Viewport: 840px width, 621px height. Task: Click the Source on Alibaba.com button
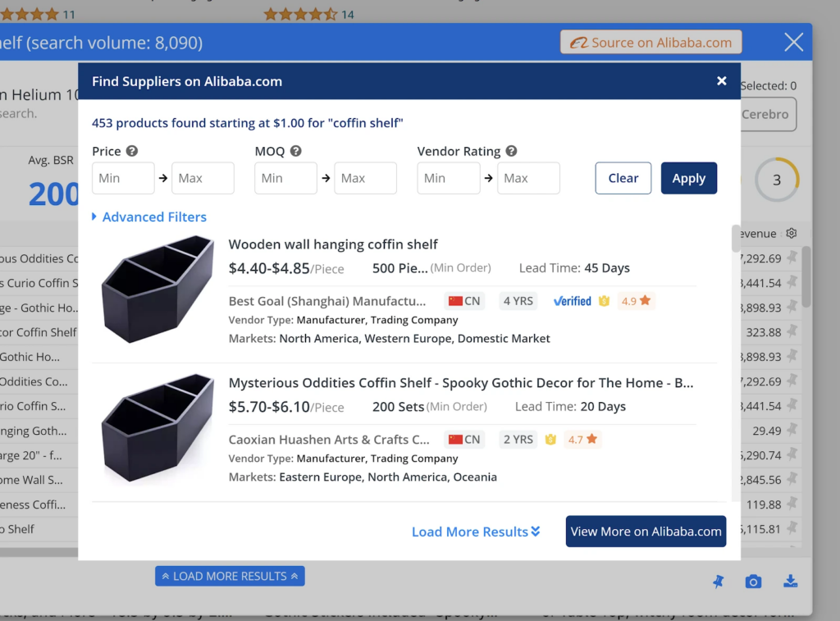[651, 42]
